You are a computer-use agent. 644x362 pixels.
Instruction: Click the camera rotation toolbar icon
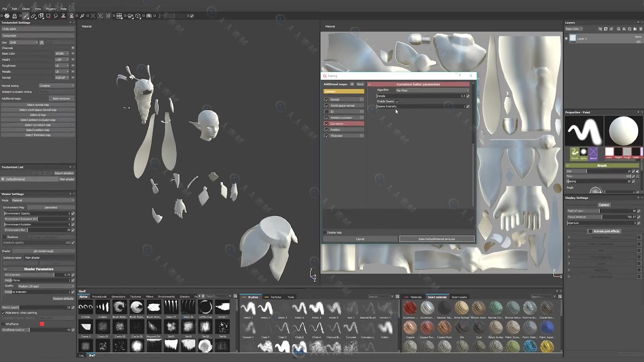(130, 16)
